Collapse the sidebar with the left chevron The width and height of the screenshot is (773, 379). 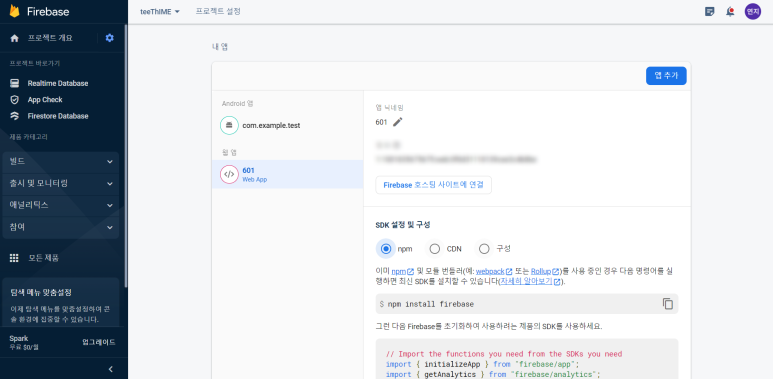pos(110,369)
